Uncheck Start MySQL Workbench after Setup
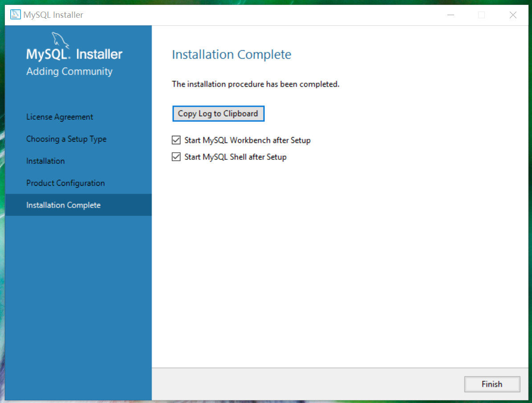Screen dimensions: 532x403 pyautogui.click(x=176, y=140)
